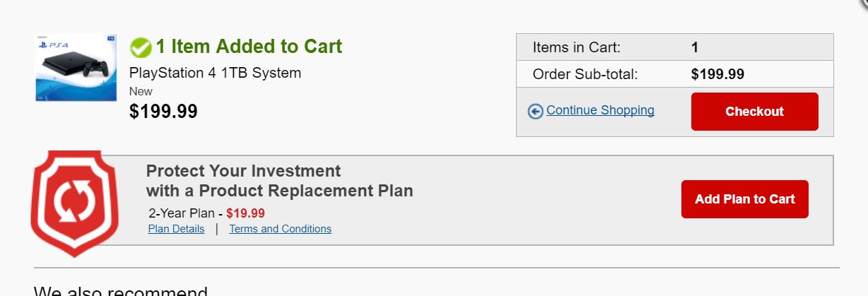This screenshot has width=868, height=296.
Task: Click the 'Items in Cart:' label
Action: 576,47
